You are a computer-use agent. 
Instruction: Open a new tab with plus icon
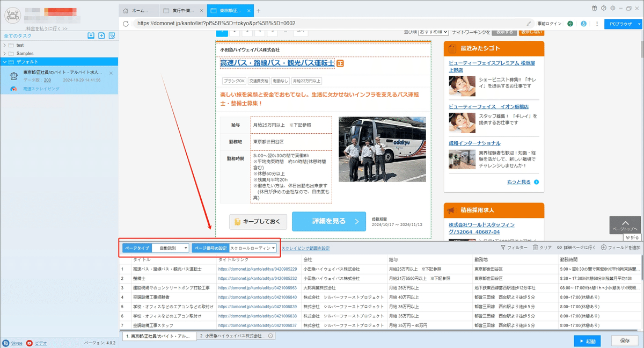(x=258, y=11)
